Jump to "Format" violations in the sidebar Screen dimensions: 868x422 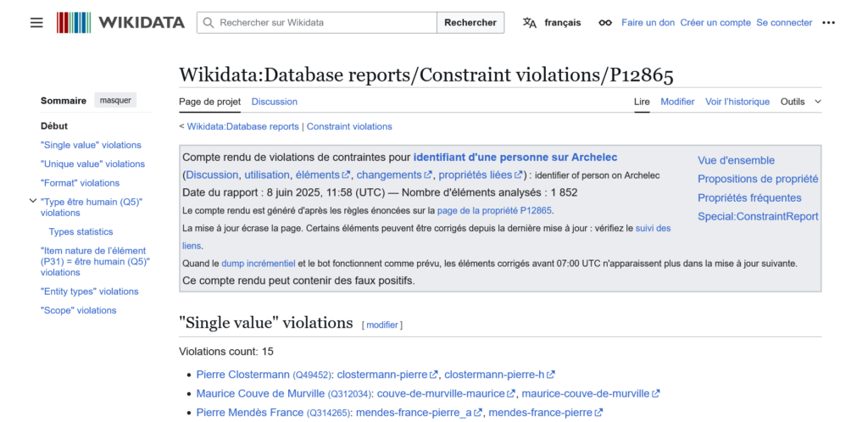pyautogui.click(x=80, y=183)
